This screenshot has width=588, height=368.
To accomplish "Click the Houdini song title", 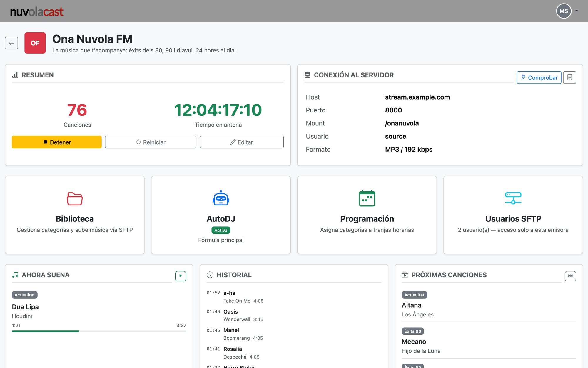I will click(22, 316).
